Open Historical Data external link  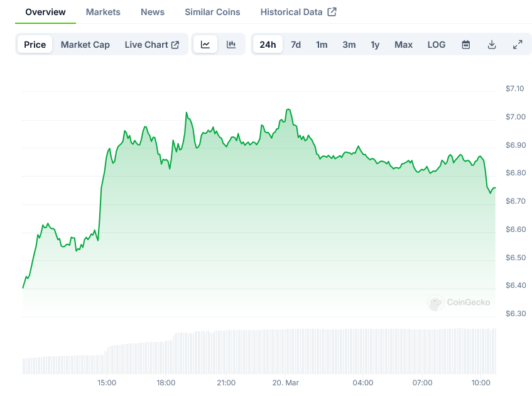[298, 12]
